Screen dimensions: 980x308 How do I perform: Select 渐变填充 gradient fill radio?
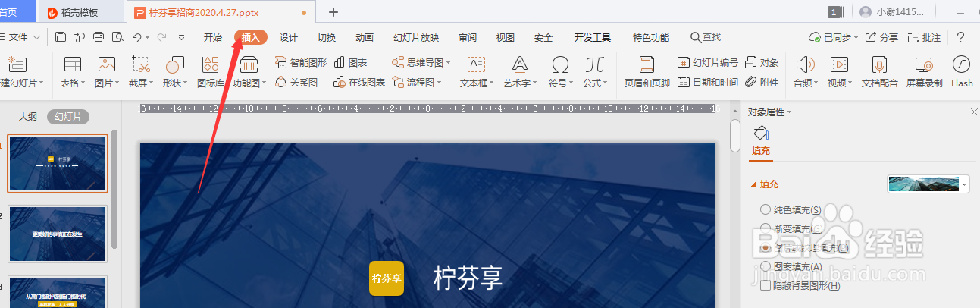click(x=766, y=228)
